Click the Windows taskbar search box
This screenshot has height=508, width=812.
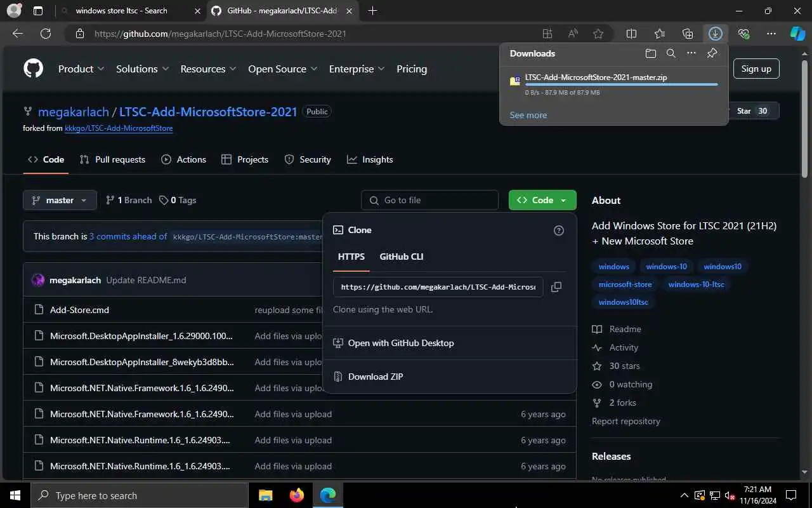[140, 495]
